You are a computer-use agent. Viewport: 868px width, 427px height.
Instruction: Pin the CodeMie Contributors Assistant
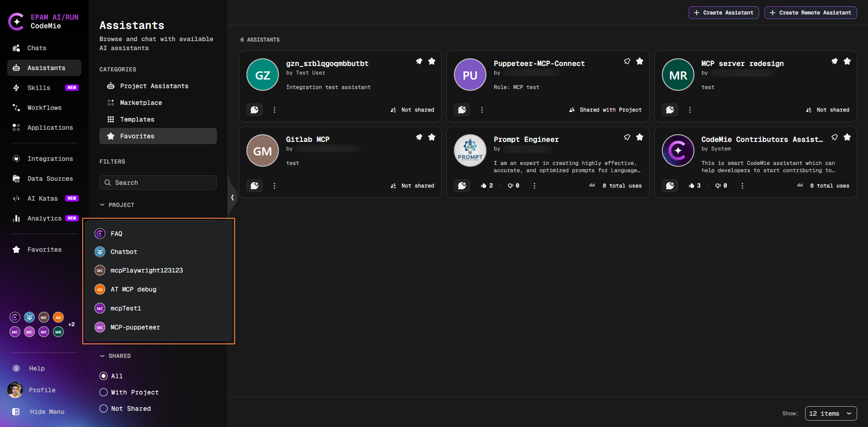(835, 137)
